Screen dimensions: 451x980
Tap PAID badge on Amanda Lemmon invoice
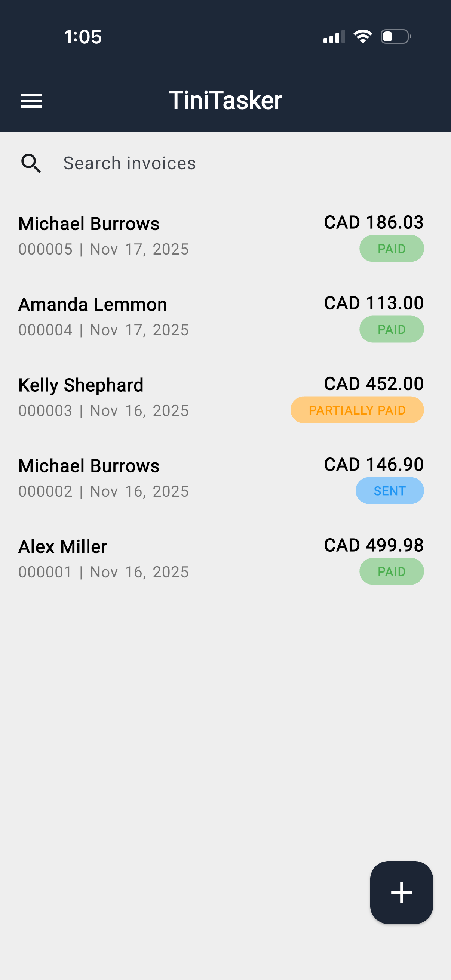[x=391, y=329]
